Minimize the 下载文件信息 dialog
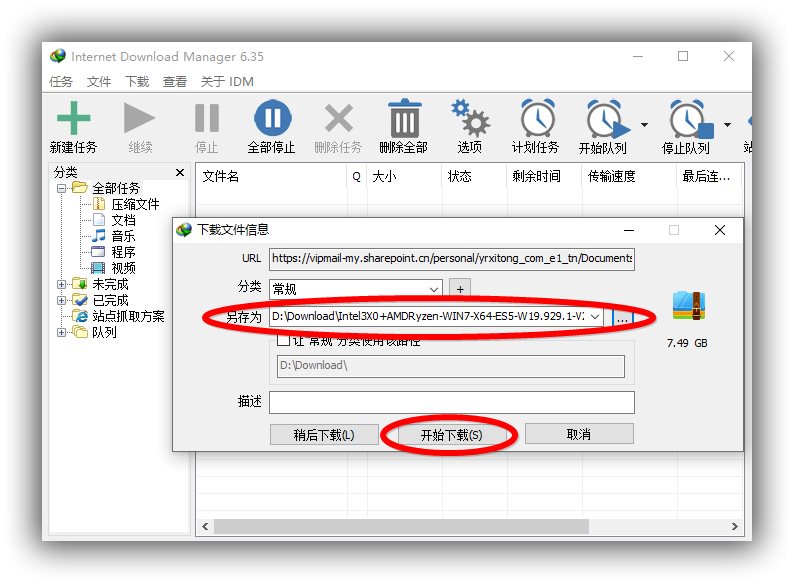794x583 pixels. coord(629,230)
